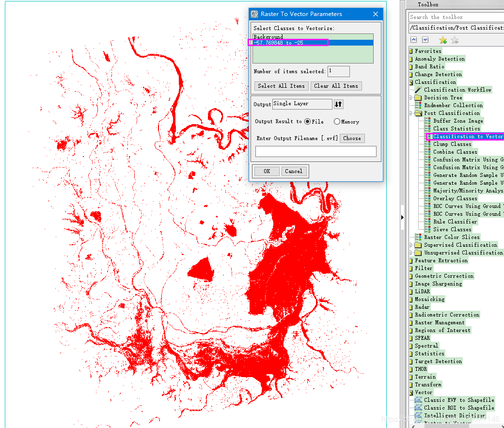Click the Majority/Minority Analysis tool icon
Viewport: 504px width, 428px height.
point(427,190)
